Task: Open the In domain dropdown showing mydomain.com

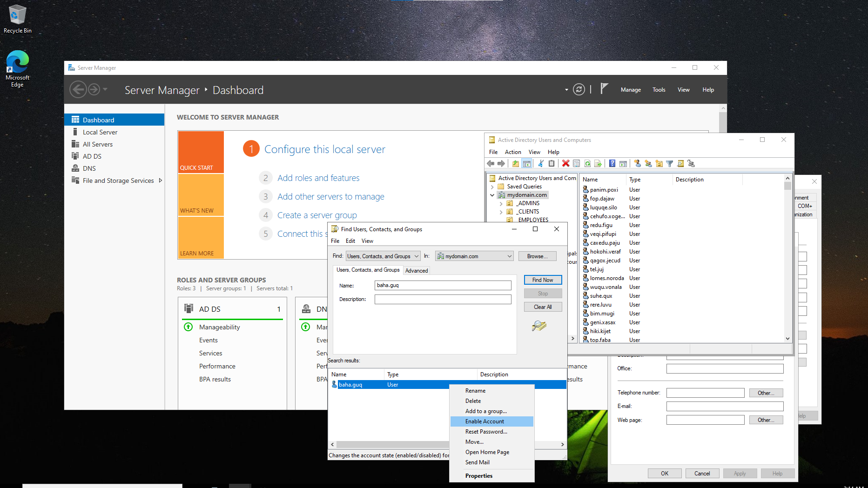Action: pos(474,256)
